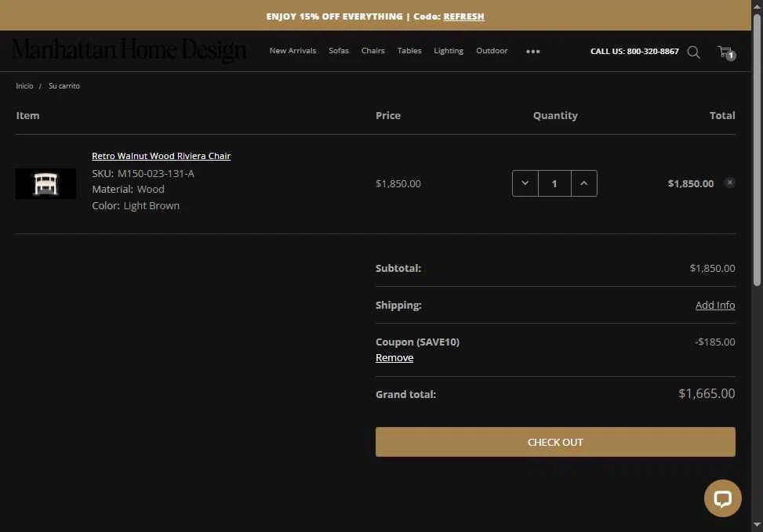Click the Inicio breadcrumb

[24, 85]
